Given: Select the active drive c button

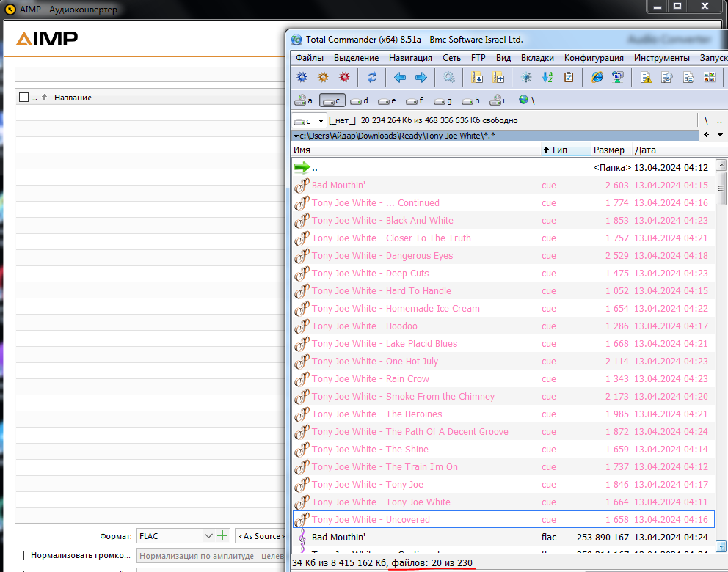Looking at the screenshot, I should point(332,100).
